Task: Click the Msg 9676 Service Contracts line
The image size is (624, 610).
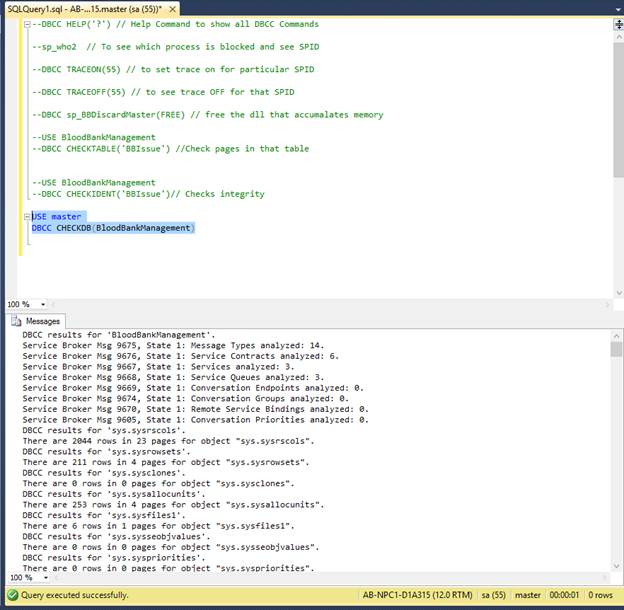Action: (180, 356)
